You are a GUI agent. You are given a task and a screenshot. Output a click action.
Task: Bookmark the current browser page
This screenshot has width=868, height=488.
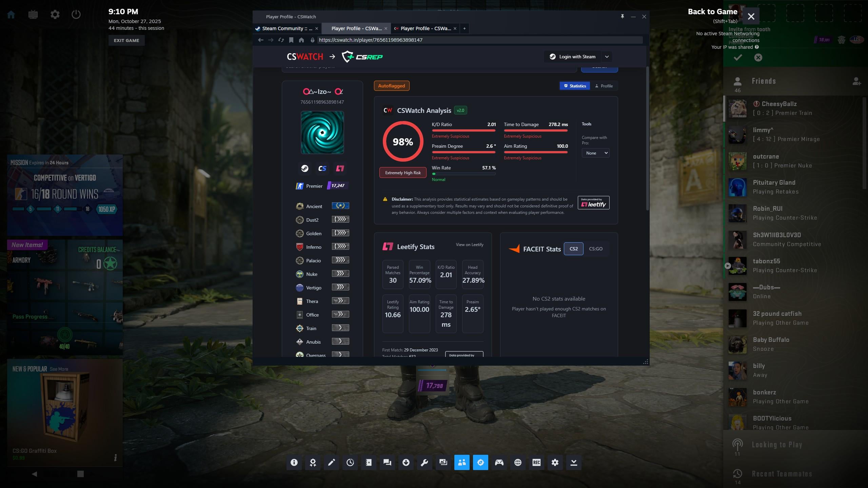tap(291, 40)
